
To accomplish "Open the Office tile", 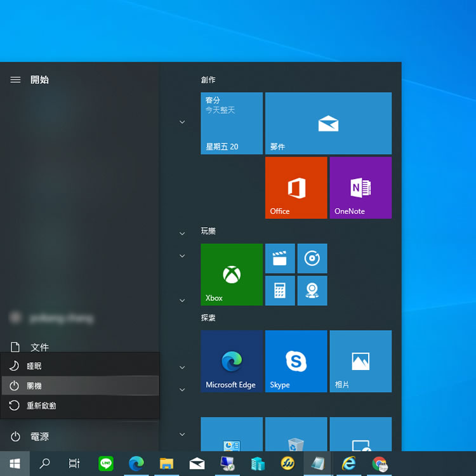I will coord(296,188).
